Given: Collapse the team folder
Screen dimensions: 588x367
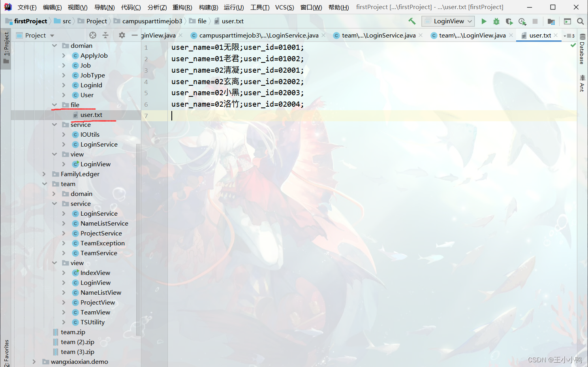Looking at the screenshot, I should [x=45, y=184].
